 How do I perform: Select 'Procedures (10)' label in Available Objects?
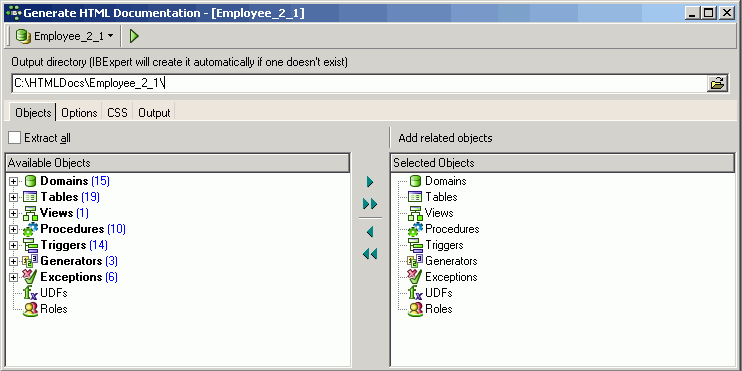(x=83, y=229)
